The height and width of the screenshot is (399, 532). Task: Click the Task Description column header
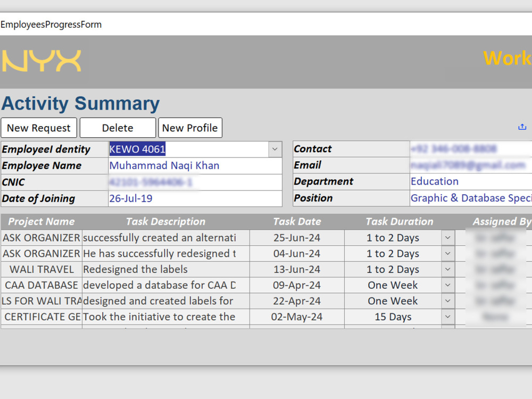165,221
